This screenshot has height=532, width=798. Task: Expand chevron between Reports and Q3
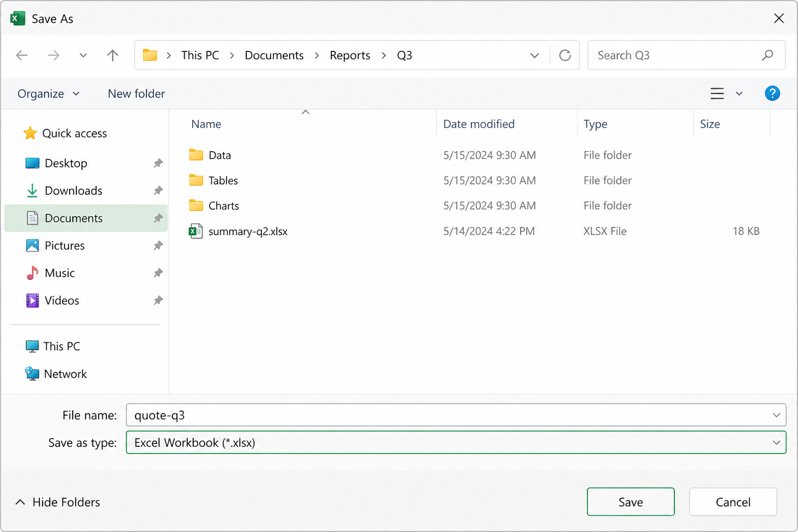click(x=384, y=55)
